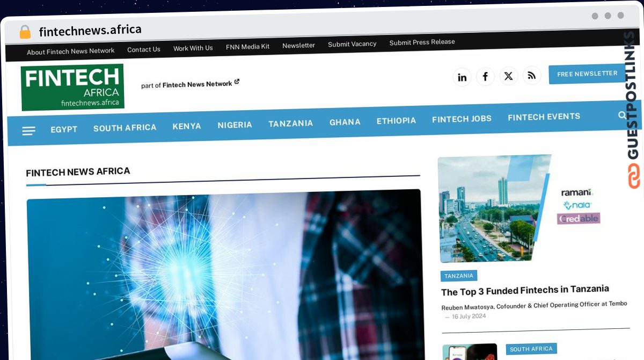
Task: Open the X (Twitter) social icon
Action: 508,76
